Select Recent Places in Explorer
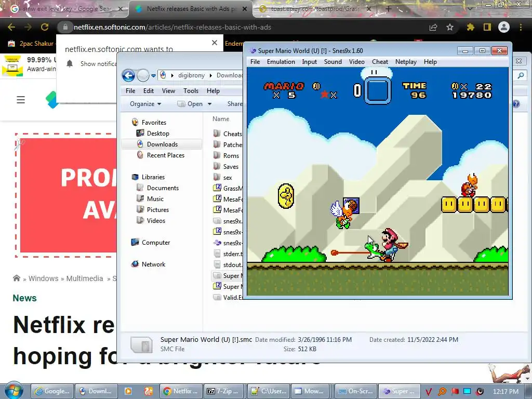The height and width of the screenshot is (399, 532). 165,155
